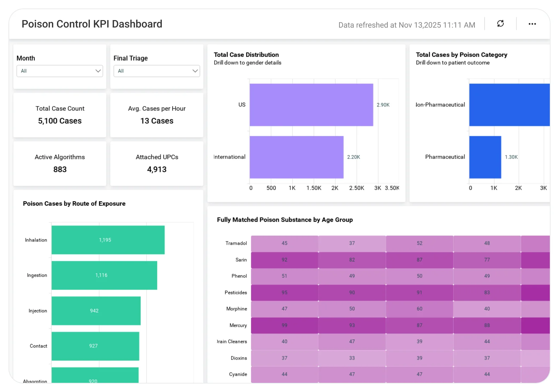The height and width of the screenshot is (392, 559).
Task: Click the Tramadol heatmap cell showing 45
Action: [x=284, y=243]
